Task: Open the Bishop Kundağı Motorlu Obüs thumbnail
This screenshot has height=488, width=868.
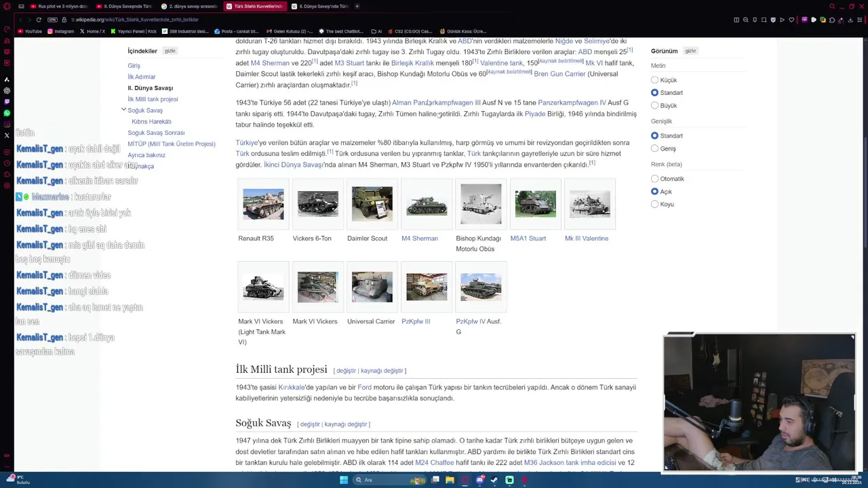Action: [481, 204]
